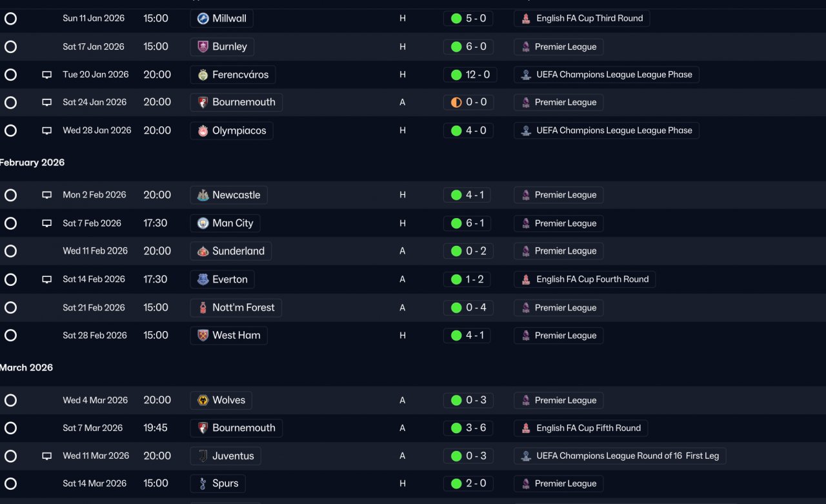Screen dimensions: 826x504
Task: Select the radio circle for Spurs fixture
Action: pyautogui.click(x=10, y=483)
